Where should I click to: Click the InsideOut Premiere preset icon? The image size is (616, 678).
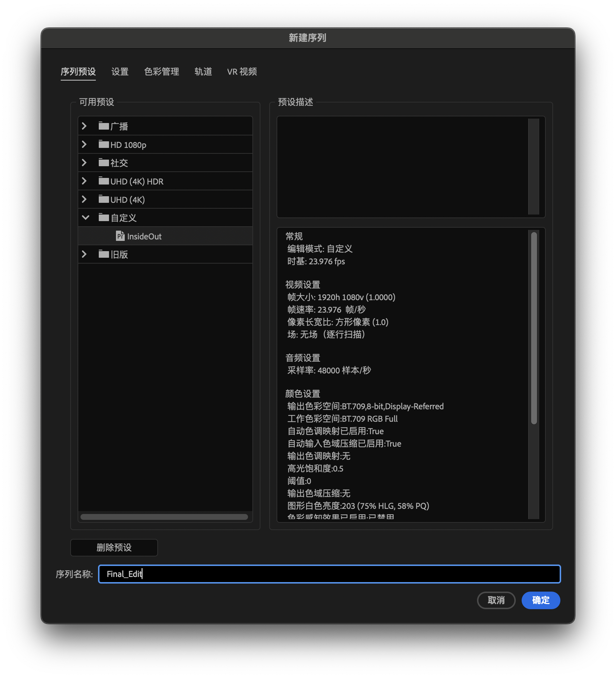point(120,236)
